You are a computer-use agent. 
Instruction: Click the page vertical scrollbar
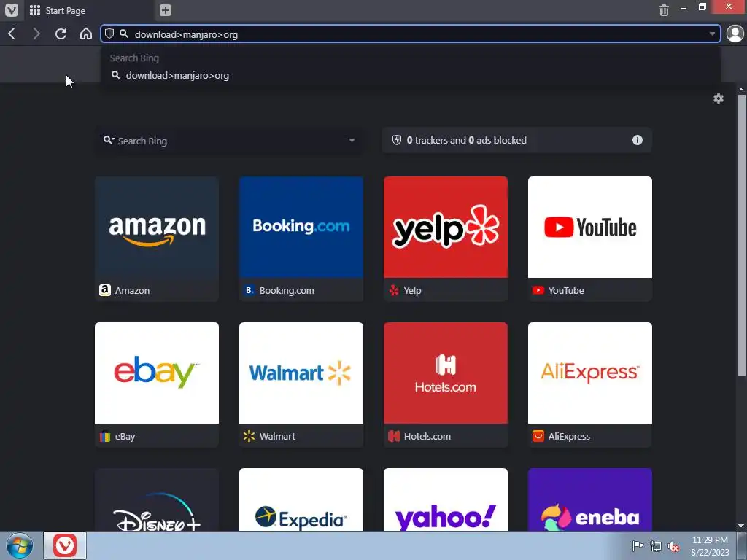(741, 234)
